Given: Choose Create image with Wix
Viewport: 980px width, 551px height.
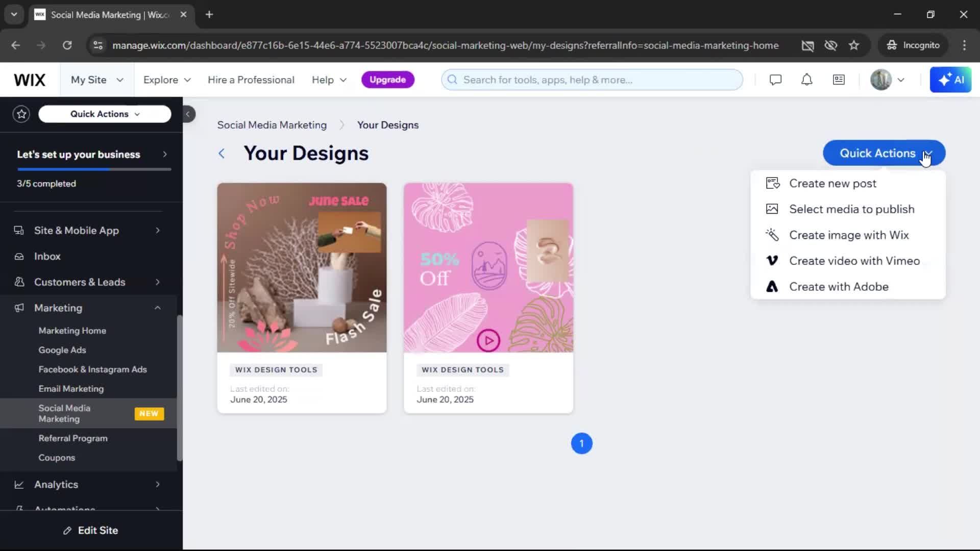Looking at the screenshot, I should click(x=848, y=235).
